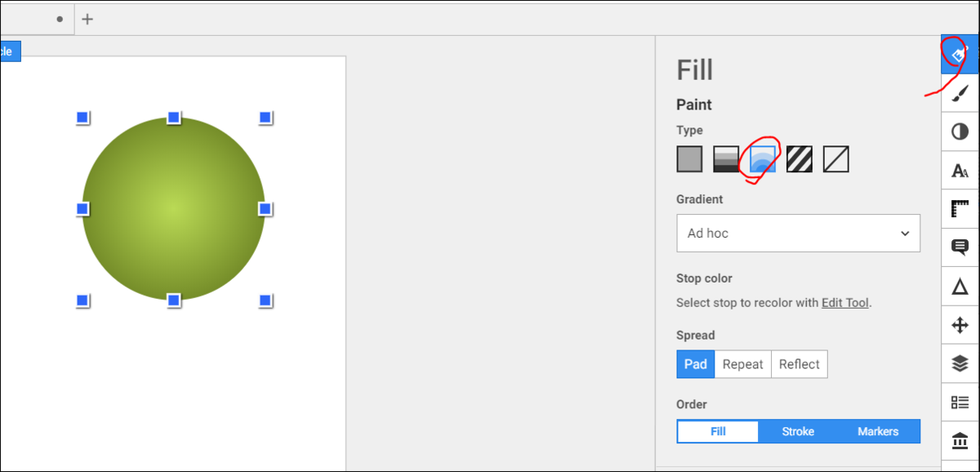Follow the Edit Tool link
This screenshot has height=472, width=980.
coord(844,303)
